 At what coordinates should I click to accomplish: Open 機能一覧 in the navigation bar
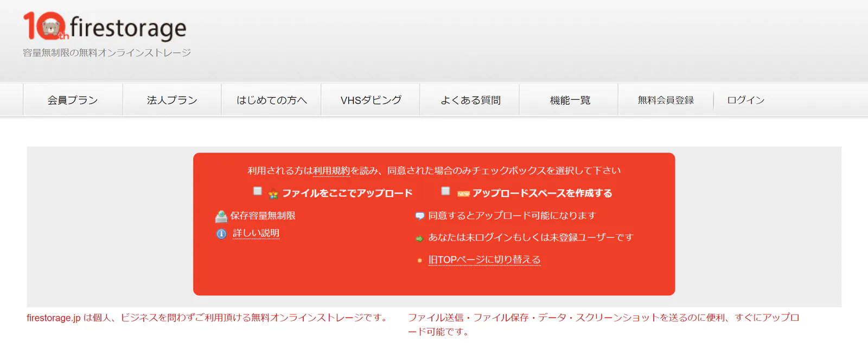click(570, 100)
